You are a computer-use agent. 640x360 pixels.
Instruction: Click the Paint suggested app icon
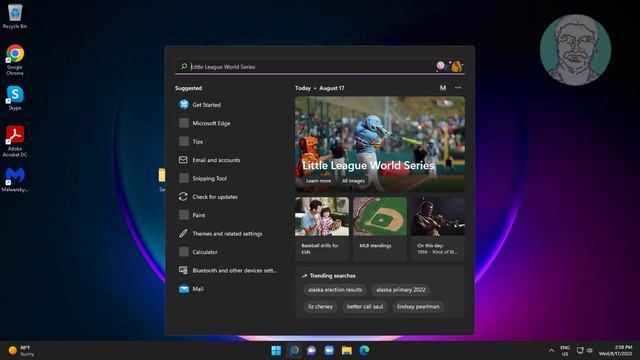click(x=184, y=215)
